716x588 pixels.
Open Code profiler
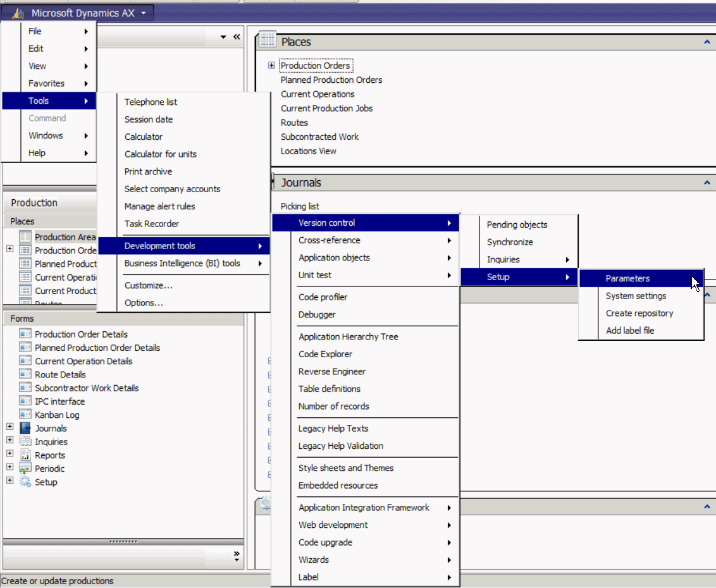[366, 297]
